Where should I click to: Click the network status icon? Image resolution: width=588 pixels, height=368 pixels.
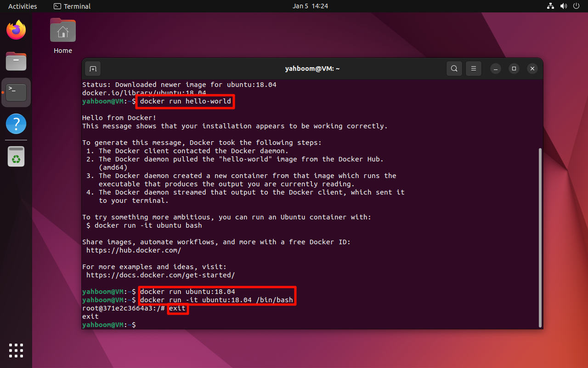550,6
